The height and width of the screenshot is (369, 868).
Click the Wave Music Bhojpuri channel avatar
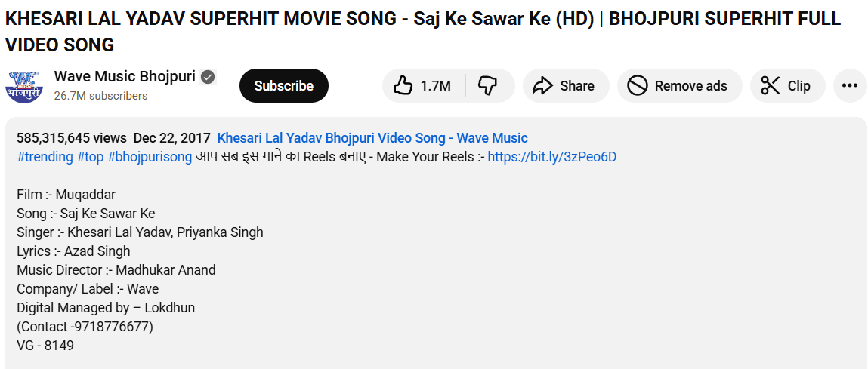point(24,86)
